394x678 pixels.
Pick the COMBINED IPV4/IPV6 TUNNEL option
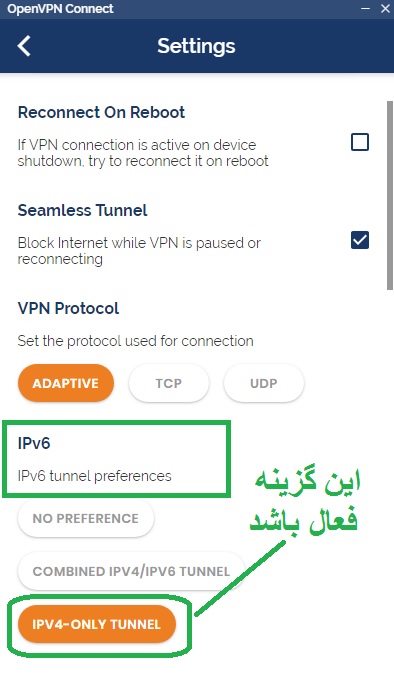[131, 571]
